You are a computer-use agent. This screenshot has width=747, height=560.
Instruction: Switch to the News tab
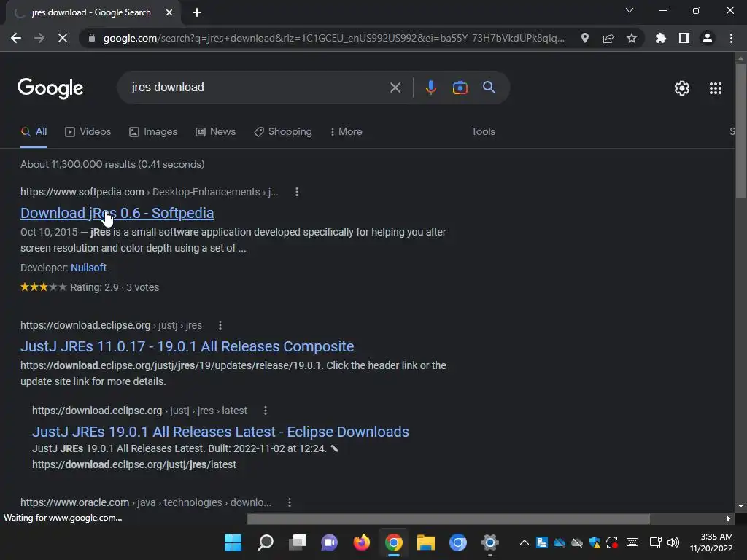[215, 131]
